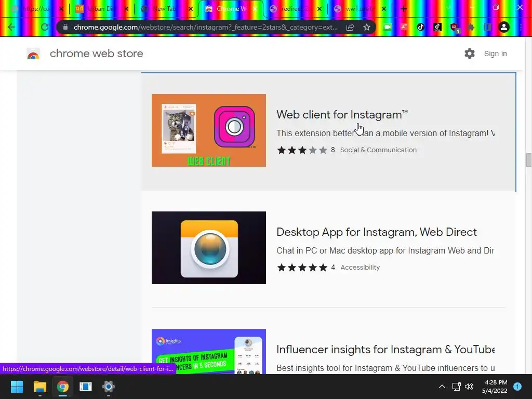Click the Chrome taskbar icon
The image size is (532, 399).
tap(63, 387)
